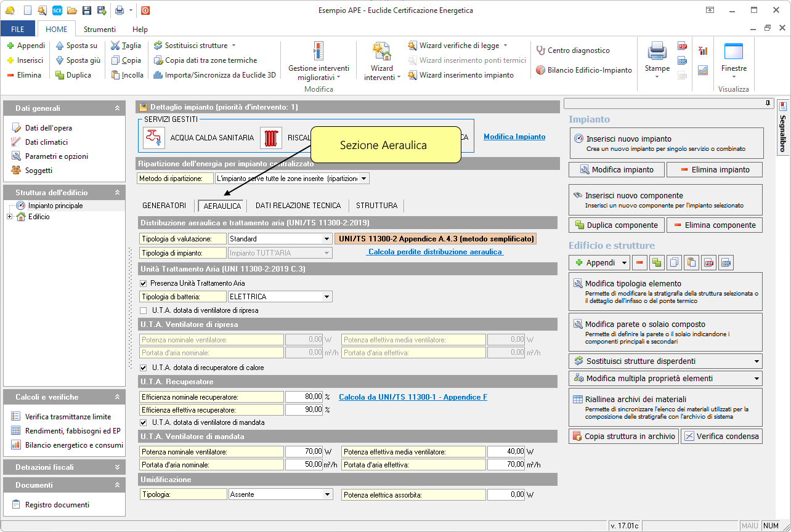Open Dati climatici in the sidebar
This screenshot has height=532, width=791.
pos(46,142)
